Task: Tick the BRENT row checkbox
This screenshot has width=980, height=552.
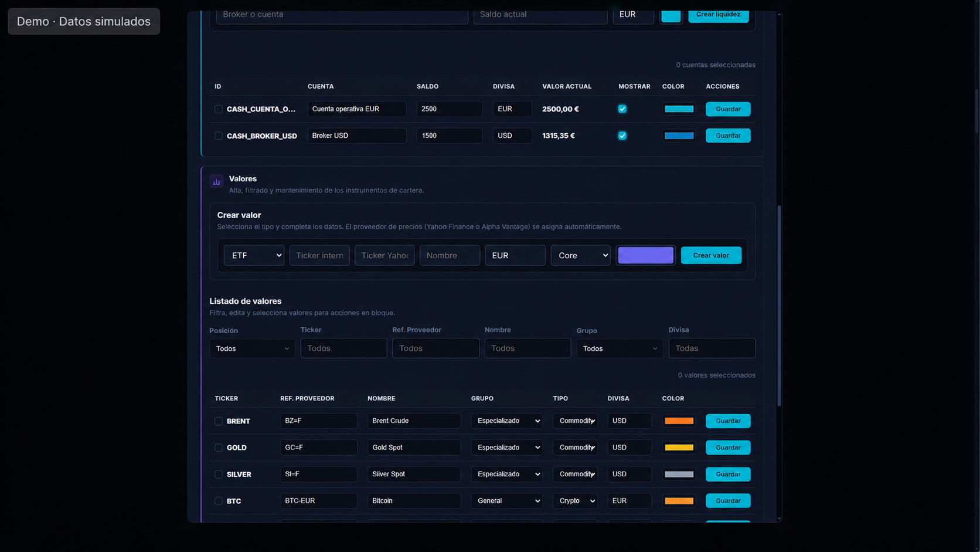Action: pyautogui.click(x=219, y=421)
